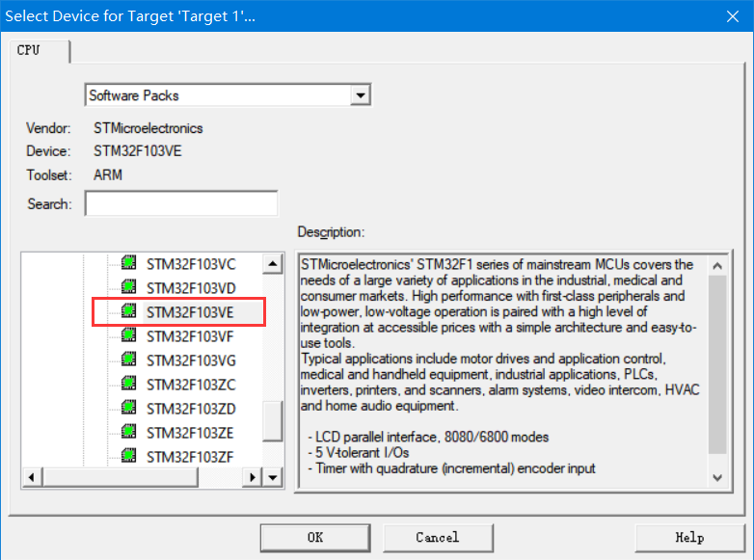Click the Description box scroll down arrow

click(x=717, y=477)
